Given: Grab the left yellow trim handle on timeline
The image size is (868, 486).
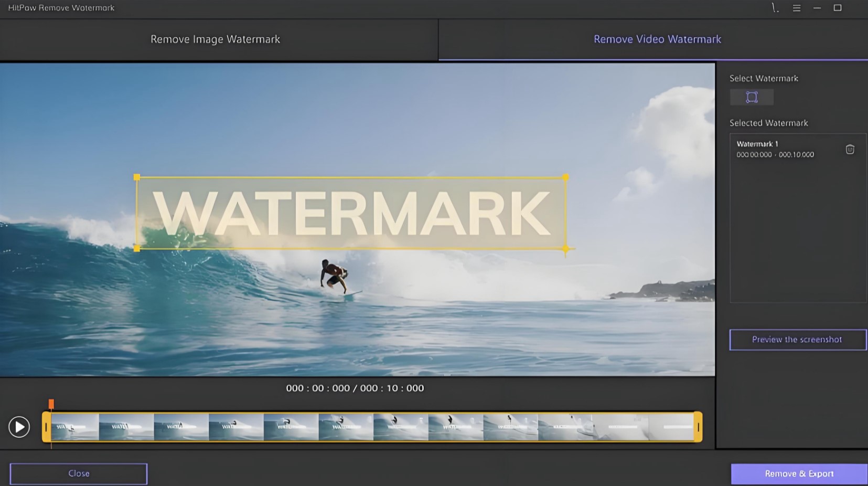Looking at the screenshot, I should click(x=46, y=426).
